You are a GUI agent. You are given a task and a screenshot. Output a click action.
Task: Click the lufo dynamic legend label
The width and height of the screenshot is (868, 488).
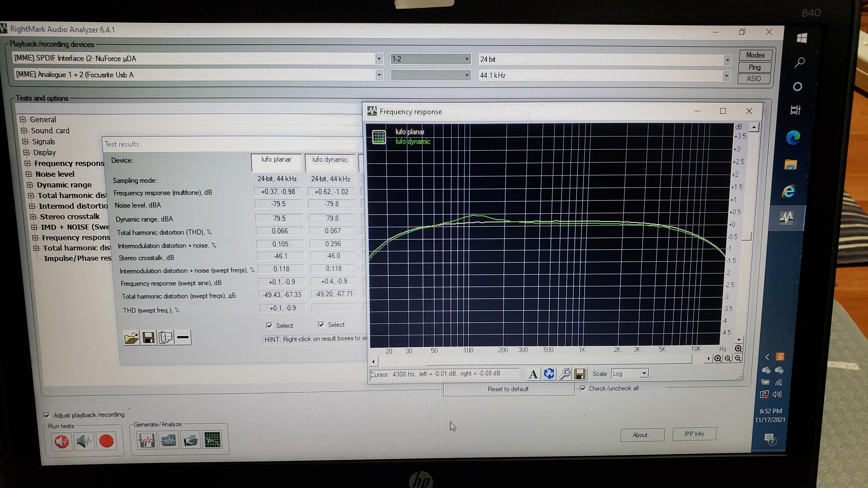pos(413,141)
